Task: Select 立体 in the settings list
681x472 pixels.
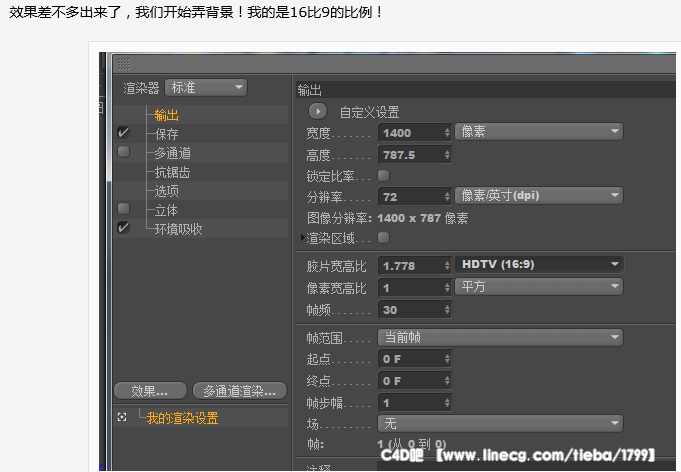Action: [x=166, y=210]
